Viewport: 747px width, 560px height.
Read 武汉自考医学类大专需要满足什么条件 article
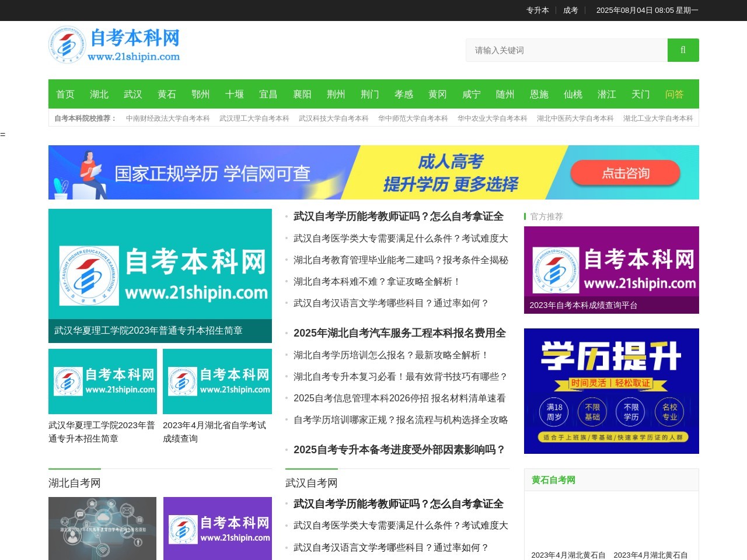[x=401, y=239]
